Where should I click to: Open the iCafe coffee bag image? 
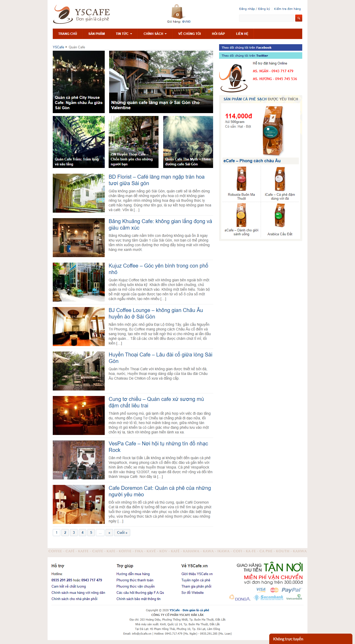(x=280, y=179)
